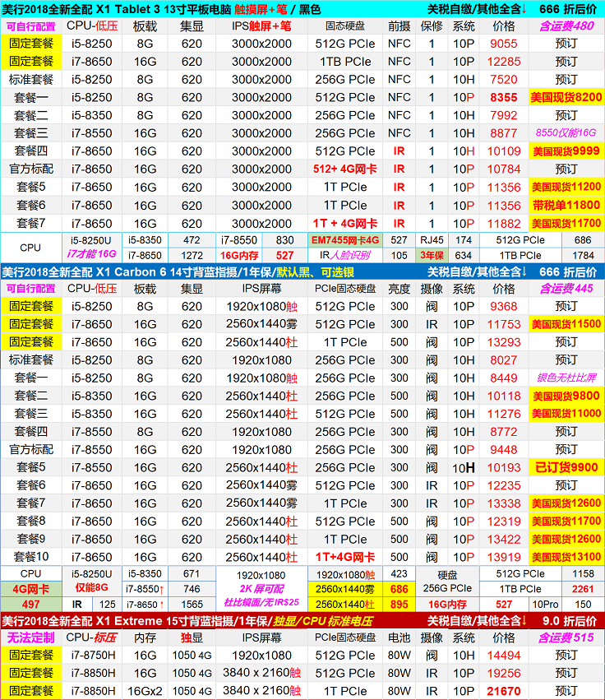Click the 14494 price

(504, 656)
